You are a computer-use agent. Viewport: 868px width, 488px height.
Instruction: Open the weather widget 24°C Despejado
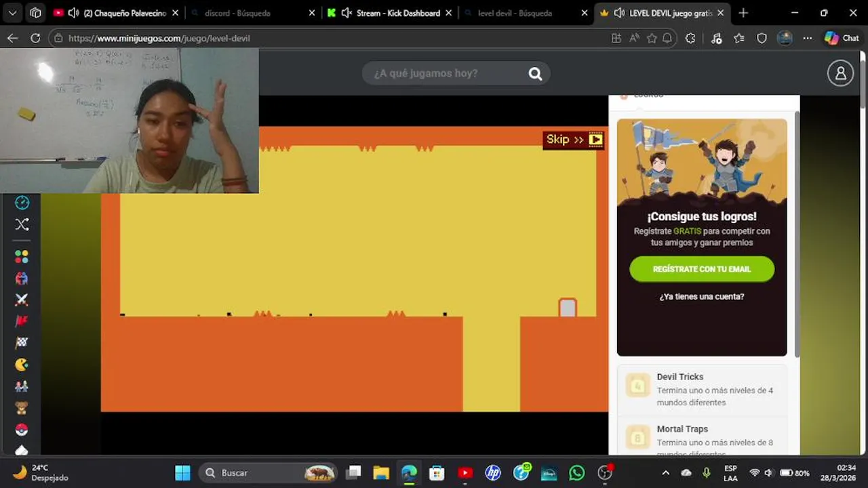pos(41,472)
